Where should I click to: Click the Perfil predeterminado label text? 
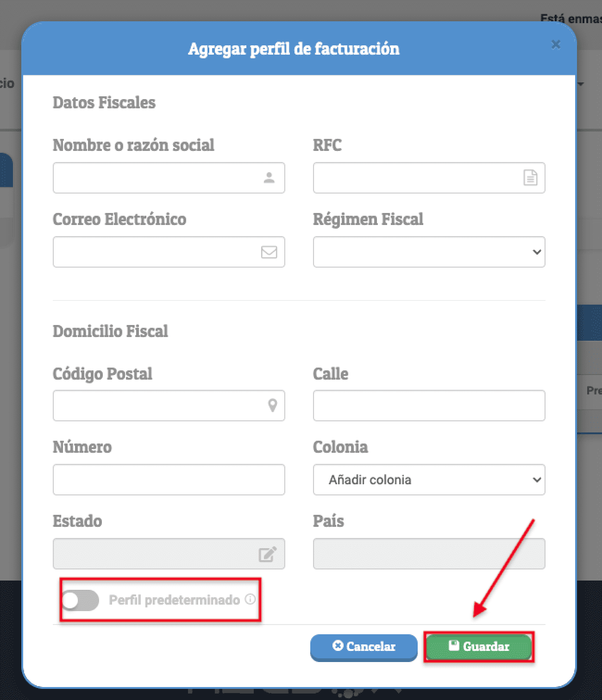pos(174,600)
